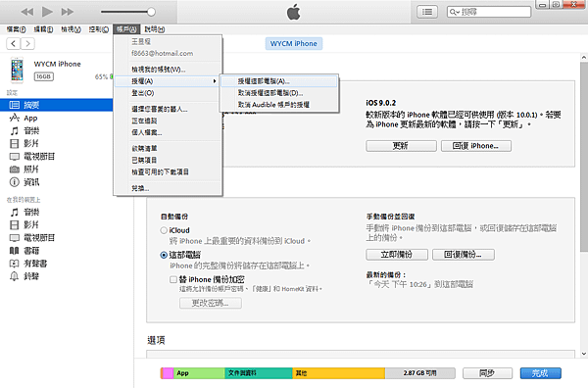
Task: Click the search input field
Action: [489, 12]
